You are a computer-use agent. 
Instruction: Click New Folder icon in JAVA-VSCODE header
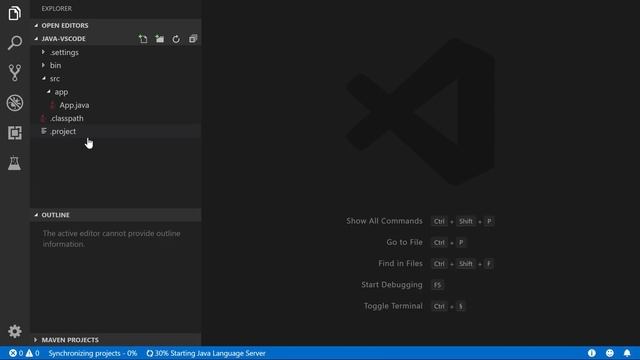[160, 39]
